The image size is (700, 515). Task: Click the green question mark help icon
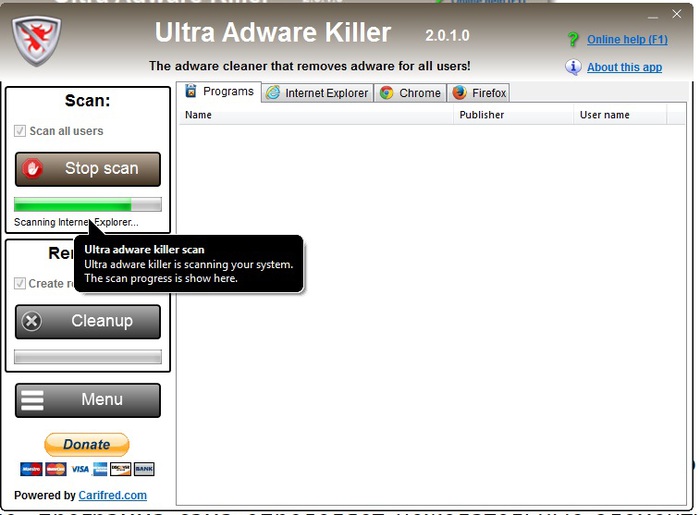[x=573, y=39]
